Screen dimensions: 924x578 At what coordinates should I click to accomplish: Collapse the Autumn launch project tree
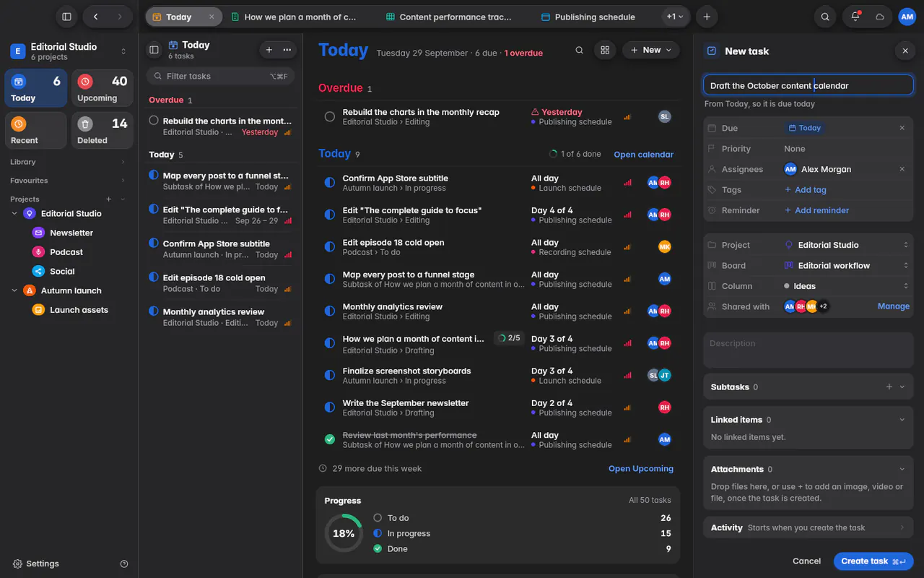click(14, 290)
